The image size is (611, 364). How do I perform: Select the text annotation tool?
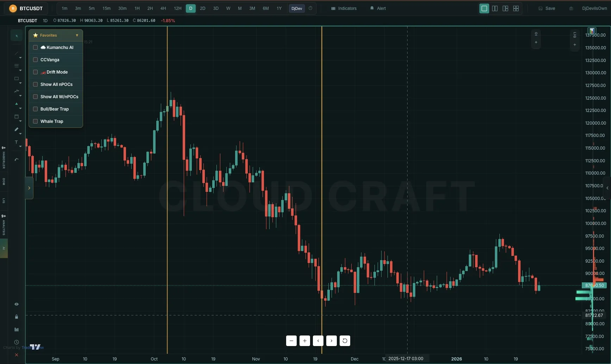(x=16, y=142)
